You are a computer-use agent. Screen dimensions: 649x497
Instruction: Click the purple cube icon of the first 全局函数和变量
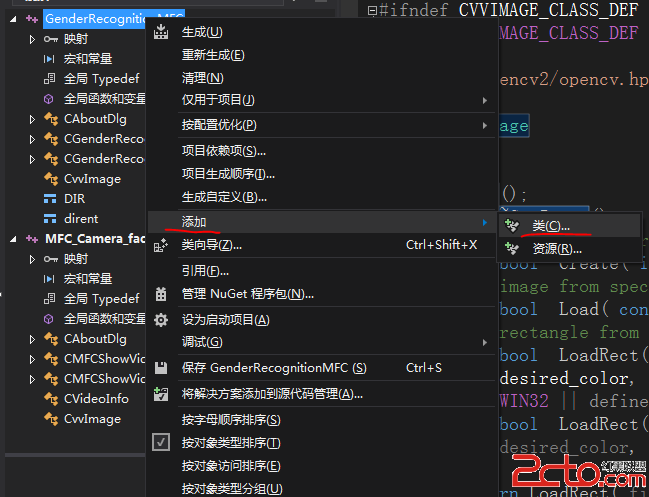pyautogui.click(x=49, y=99)
